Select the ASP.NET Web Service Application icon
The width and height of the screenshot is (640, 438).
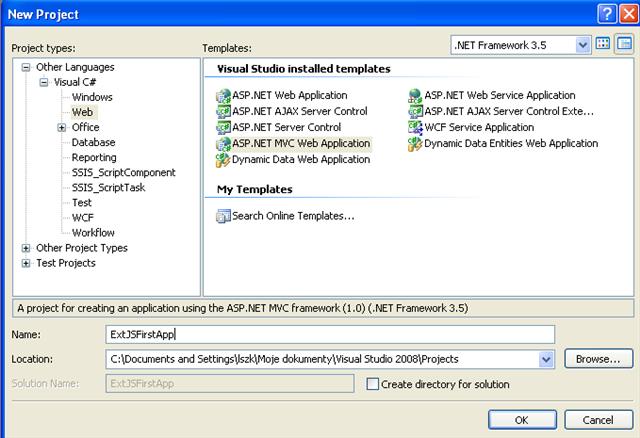click(x=415, y=96)
